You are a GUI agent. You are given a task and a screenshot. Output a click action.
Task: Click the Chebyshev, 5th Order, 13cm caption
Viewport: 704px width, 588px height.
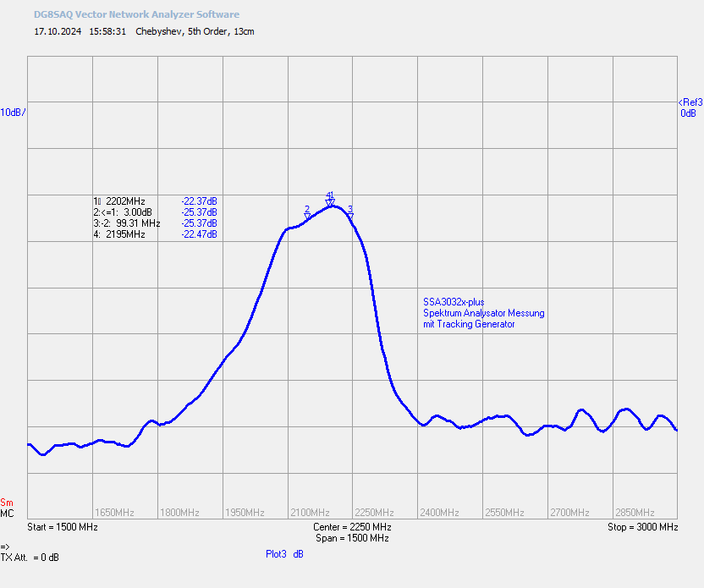point(195,31)
